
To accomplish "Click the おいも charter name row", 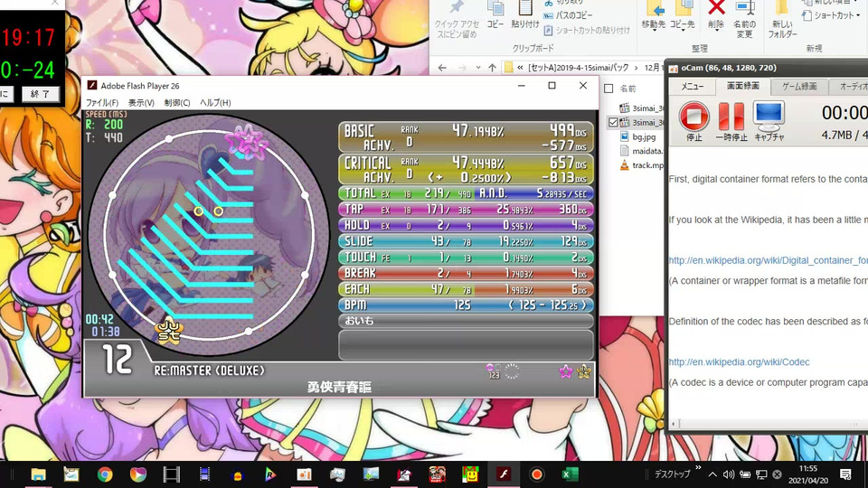I will pyautogui.click(x=466, y=320).
